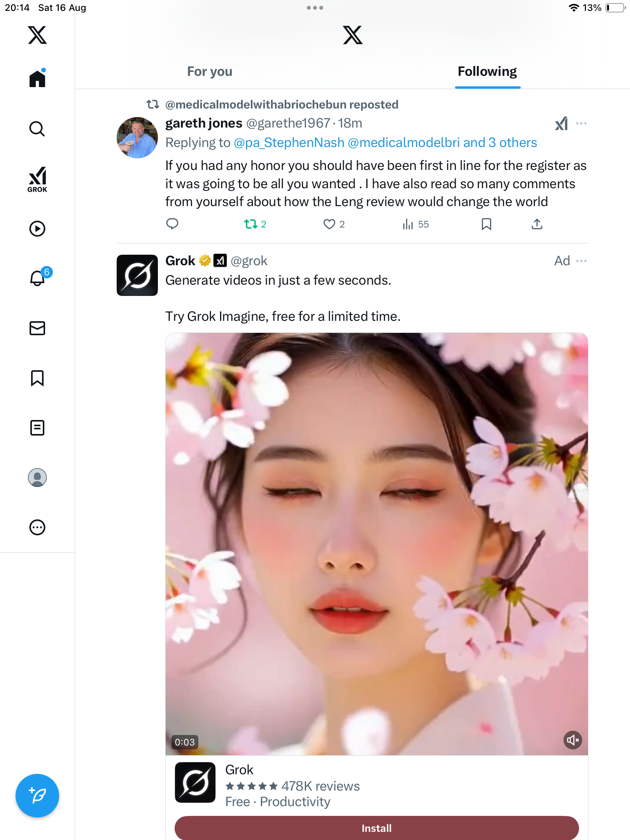Select the Following tab
This screenshot has width=630, height=840.
pos(487,72)
